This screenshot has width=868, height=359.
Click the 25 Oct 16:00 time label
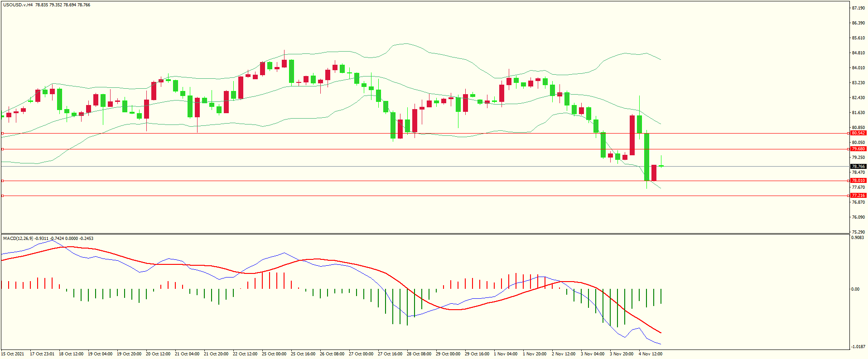[303, 354]
